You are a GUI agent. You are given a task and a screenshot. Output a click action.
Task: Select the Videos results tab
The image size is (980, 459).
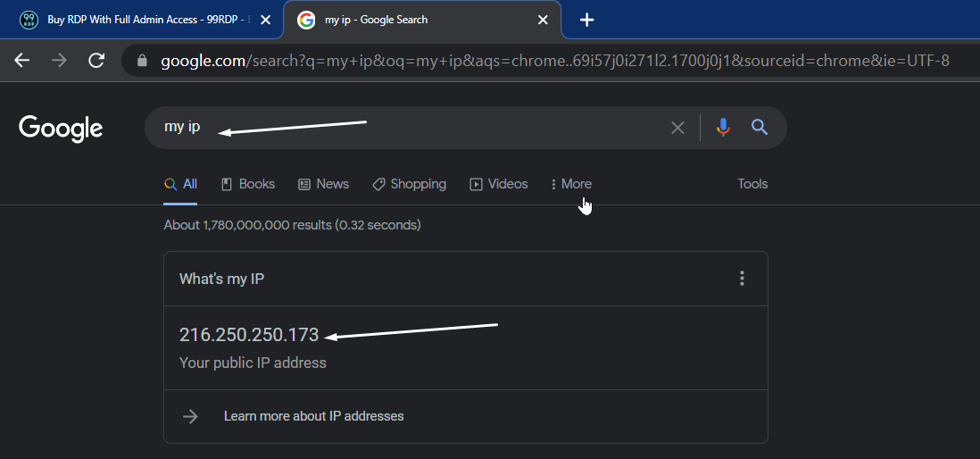click(499, 184)
